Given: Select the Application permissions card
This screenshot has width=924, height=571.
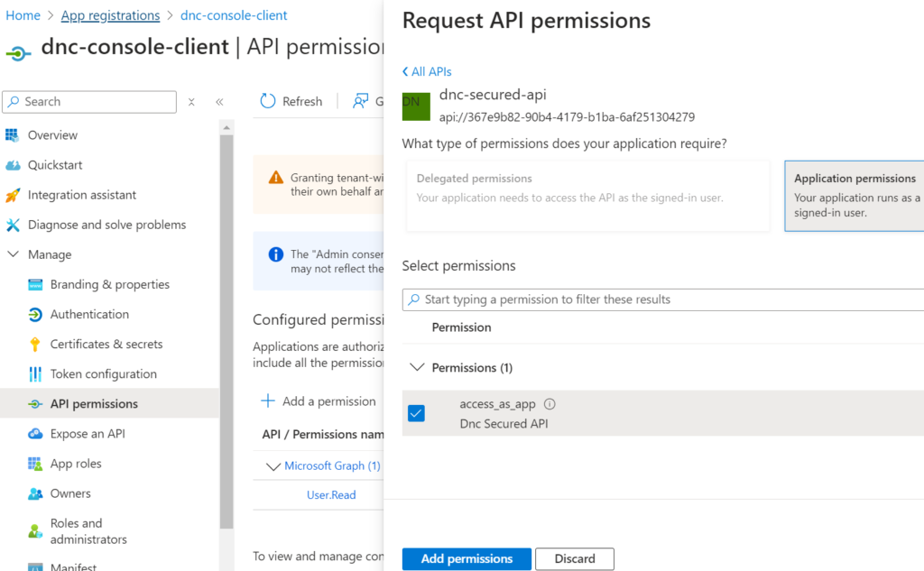Looking at the screenshot, I should (854, 196).
